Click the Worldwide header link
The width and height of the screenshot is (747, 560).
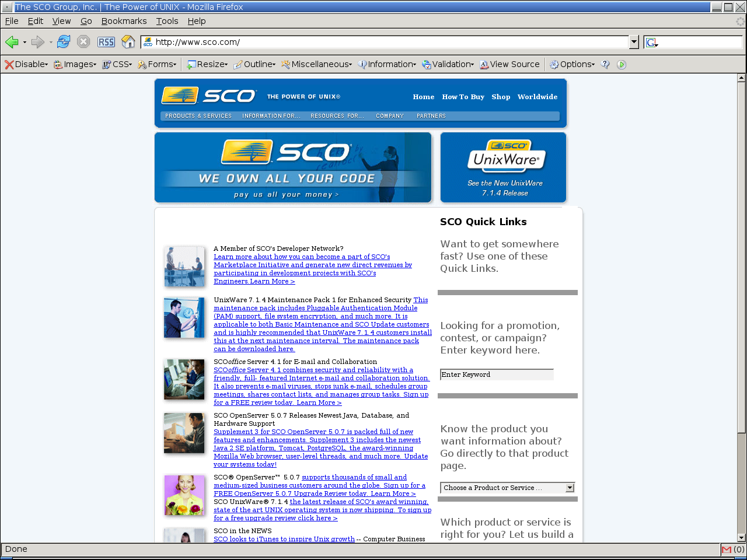pyautogui.click(x=537, y=97)
